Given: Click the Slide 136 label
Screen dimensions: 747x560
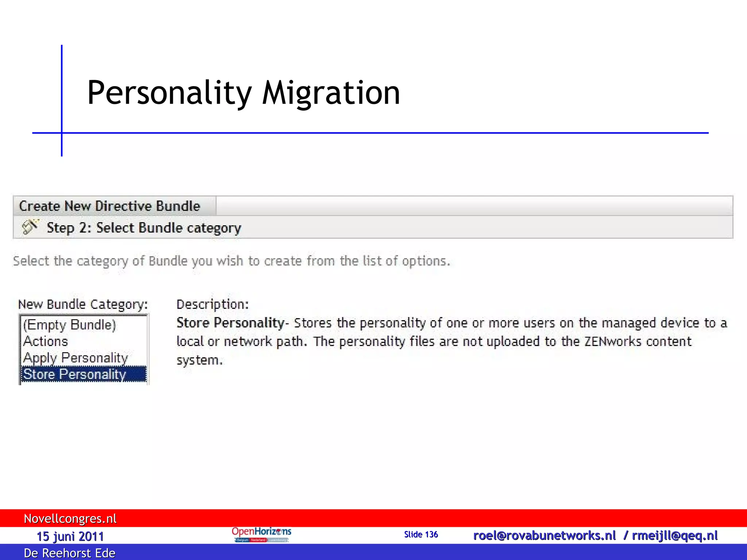Looking at the screenshot, I should tap(421, 534).
